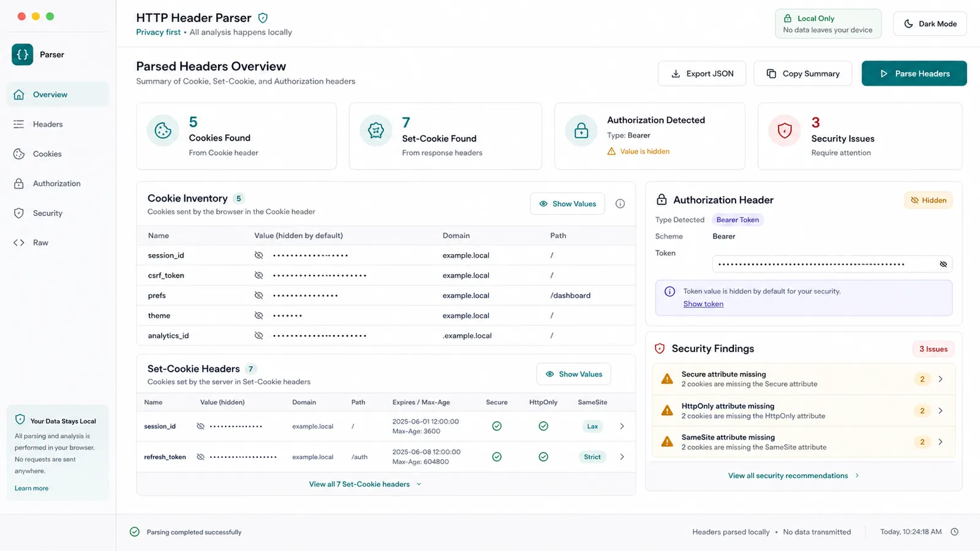The image size is (980, 551).
Task: Click the masked token input field
Action: click(x=832, y=264)
